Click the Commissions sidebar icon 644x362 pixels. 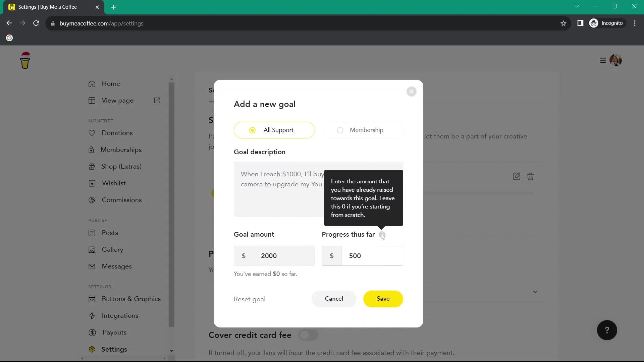[x=91, y=200]
